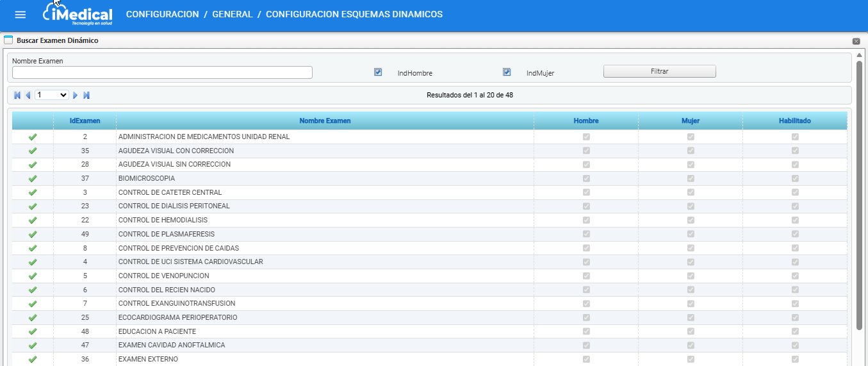Toggle the IndHombre checkbox
Viewport: 868px width, 366px height.
point(378,72)
